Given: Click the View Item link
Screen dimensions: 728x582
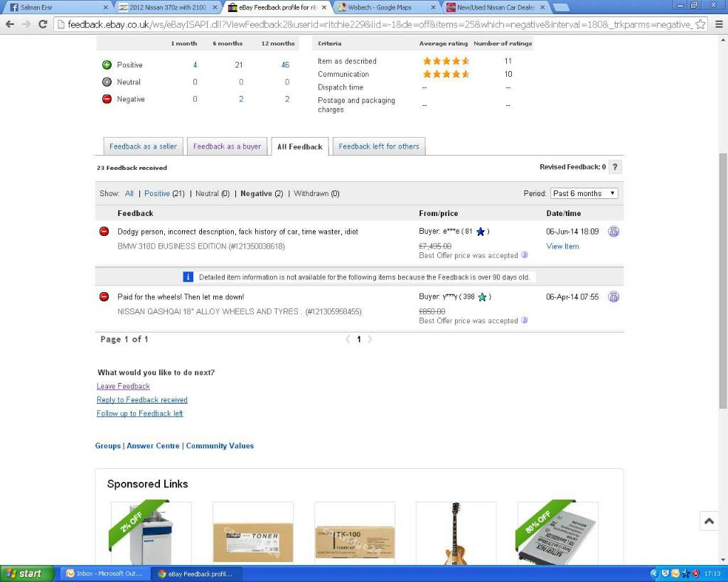Looking at the screenshot, I should tap(562, 247).
